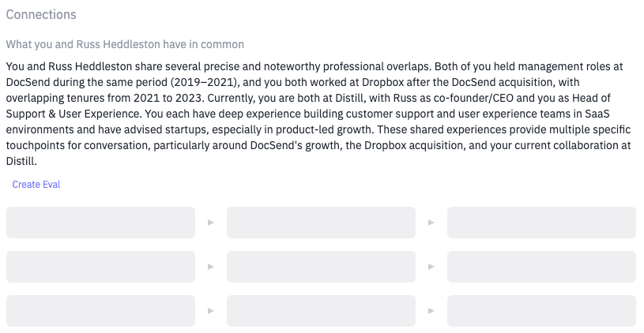Click the 'What you and Russ Heddleston have in common' subheading
The image size is (644, 333).
pyautogui.click(x=125, y=44)
